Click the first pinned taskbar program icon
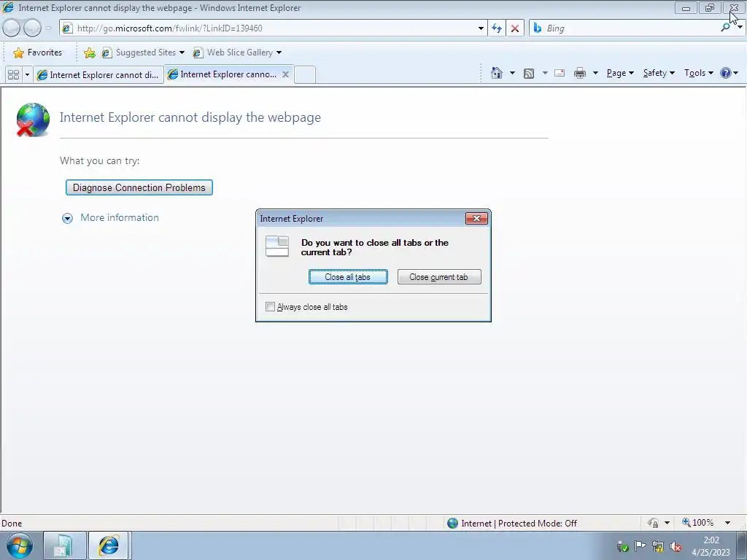The height and width of the screenshot is (560, 747). (64, 545)
